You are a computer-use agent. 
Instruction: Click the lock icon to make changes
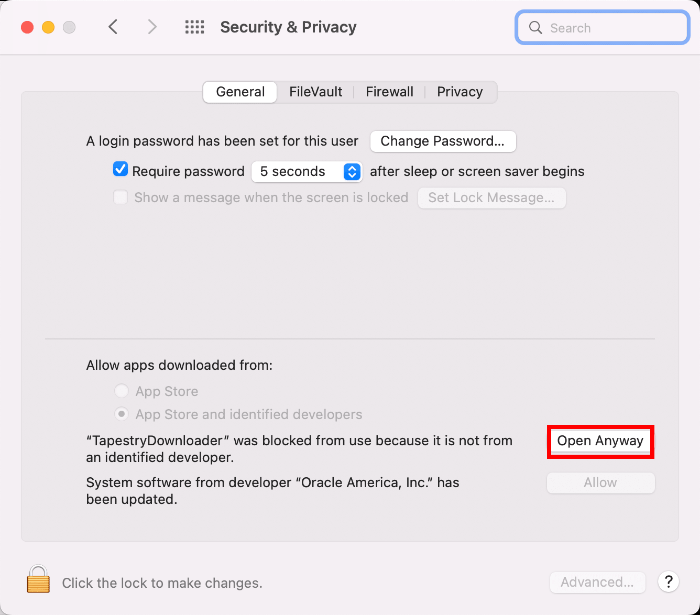(x=37, y=580)
